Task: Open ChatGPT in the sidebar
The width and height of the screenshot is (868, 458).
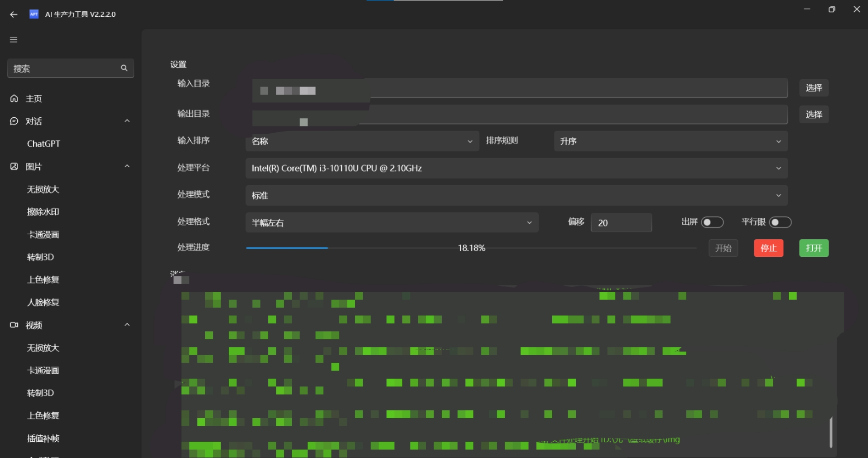Action: tap(43, 144)
